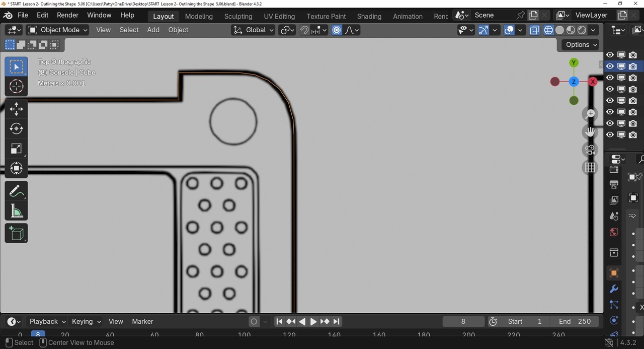Switch to the Modeling workspace tab

[x=199, y=16]
